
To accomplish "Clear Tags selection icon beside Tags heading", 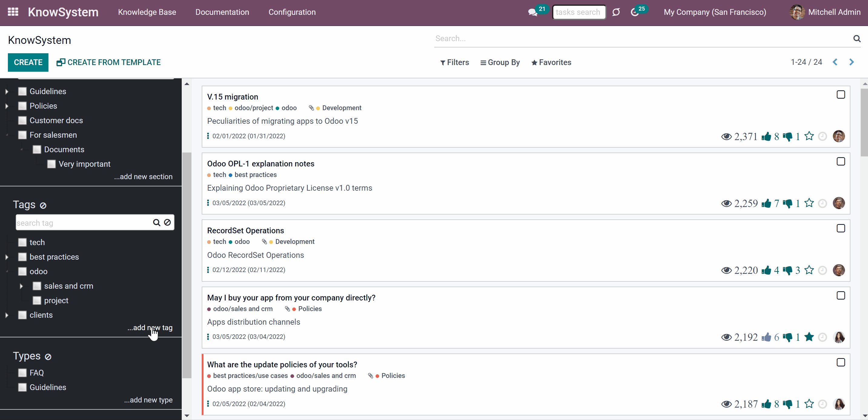I will pos(43,205).
